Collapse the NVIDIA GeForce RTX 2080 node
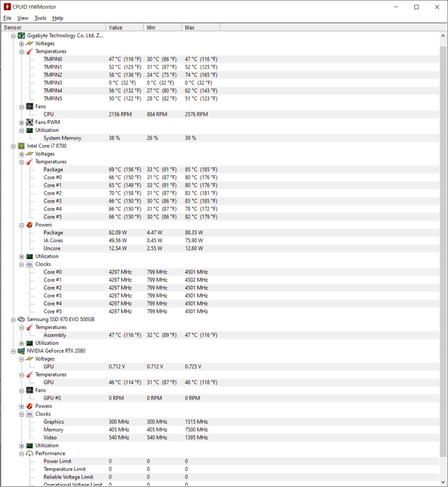This screenshot has height=487, width=448. (13, 351)
